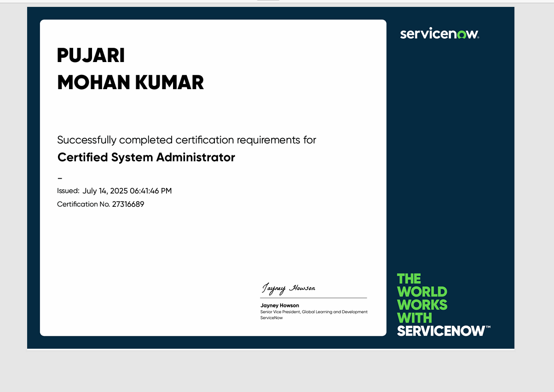The image size is (554, 392).
Task: Click the name PUJARI on the certificate
Action: coord(91,56)
